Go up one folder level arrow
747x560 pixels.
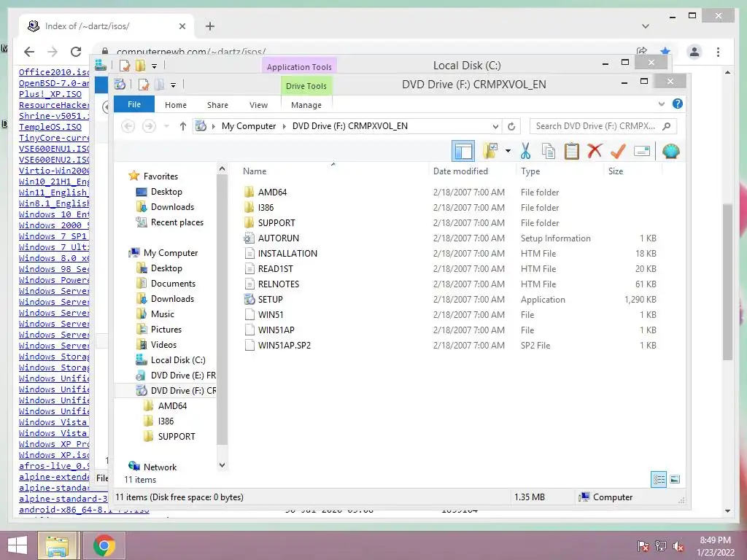(x=183, y=126)
